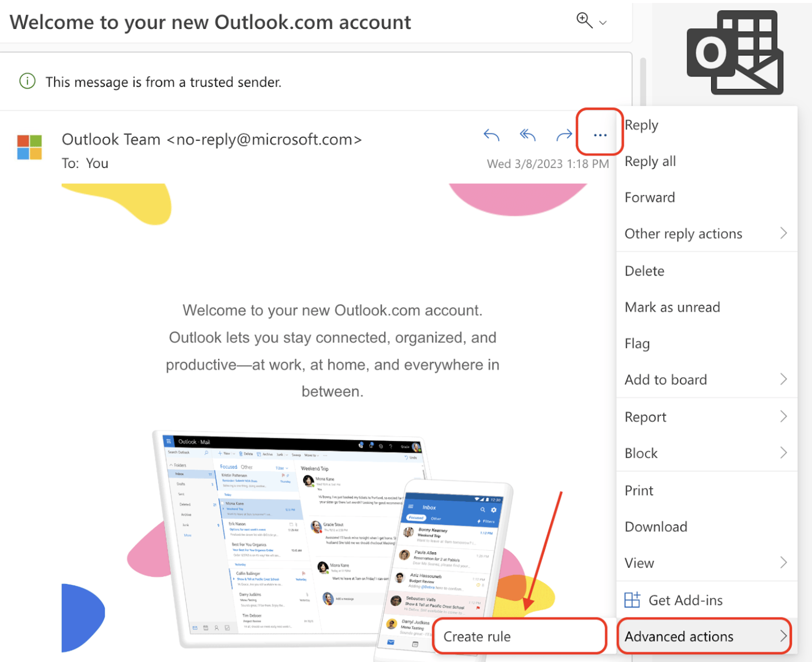Click the Outlook Team sender name
812x662 pixels.
tap(212, 140)
